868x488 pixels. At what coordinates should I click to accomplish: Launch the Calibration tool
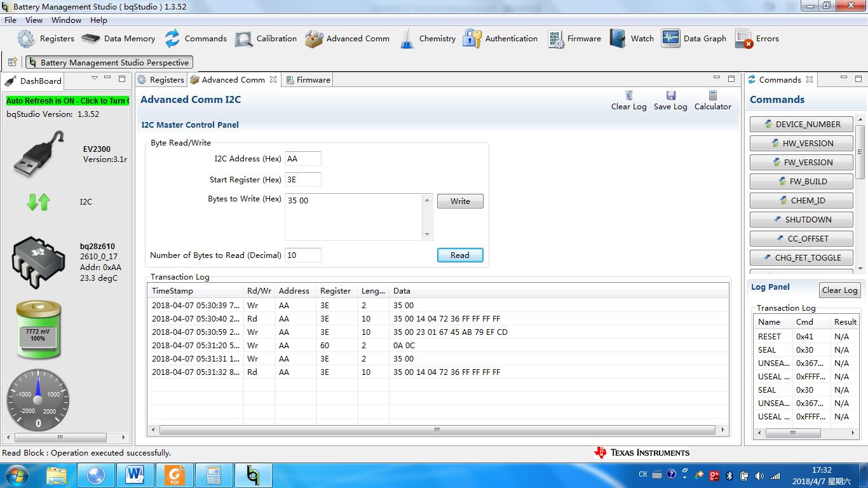(x=265, y=39)
